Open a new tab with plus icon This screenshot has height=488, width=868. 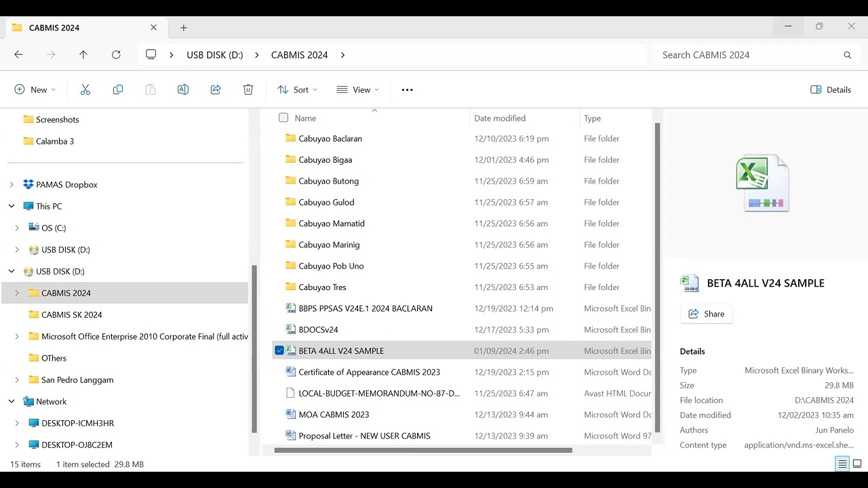[184, 28]
